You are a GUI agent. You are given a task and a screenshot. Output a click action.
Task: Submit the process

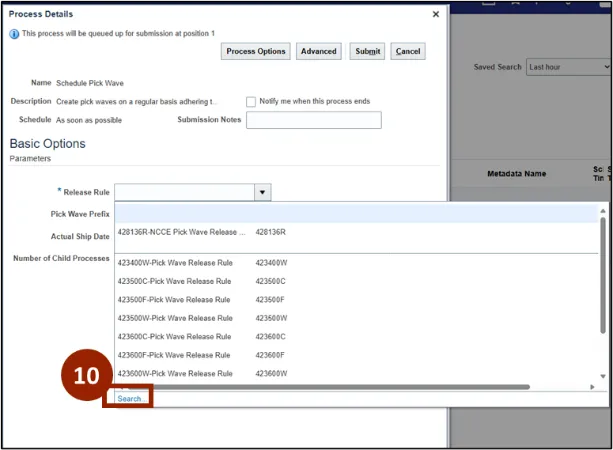[367, 51]
